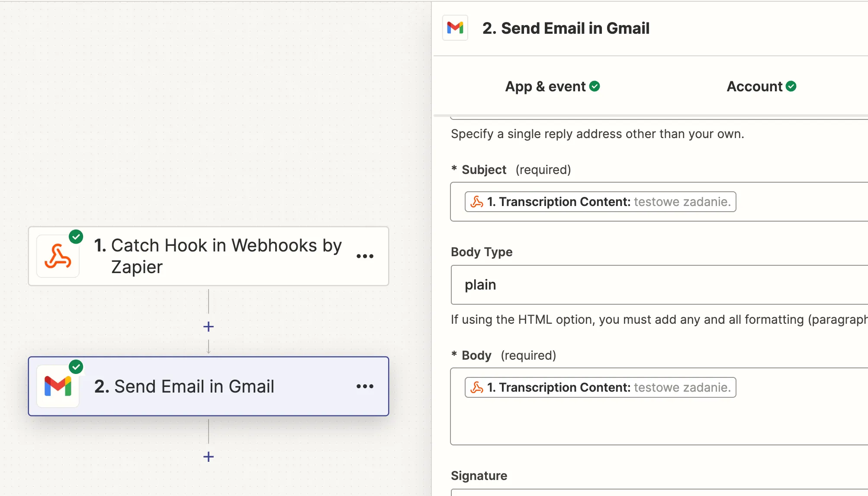Select the Catch Hook in Webhooks step
The image size is (868, 496).
209,256
